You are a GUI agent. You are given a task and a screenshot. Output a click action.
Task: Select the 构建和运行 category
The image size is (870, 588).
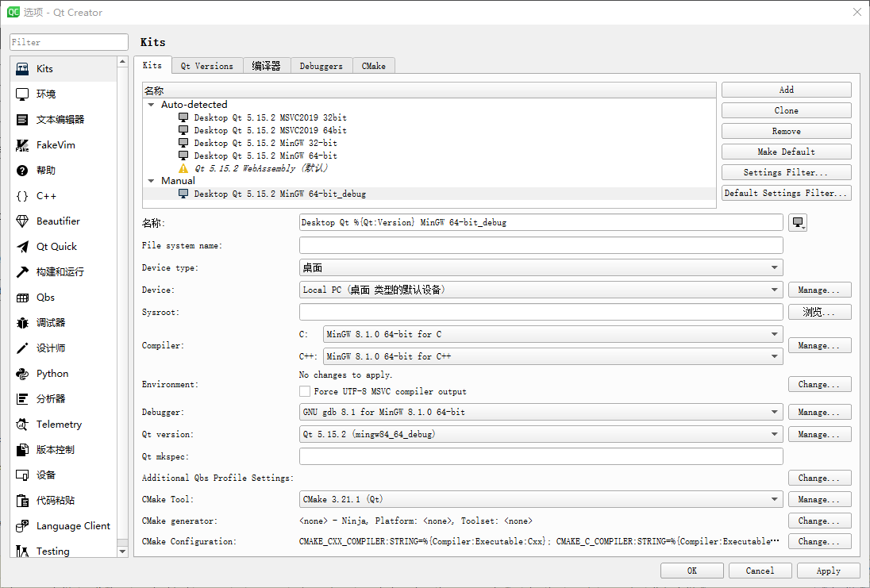pos(64,272)
